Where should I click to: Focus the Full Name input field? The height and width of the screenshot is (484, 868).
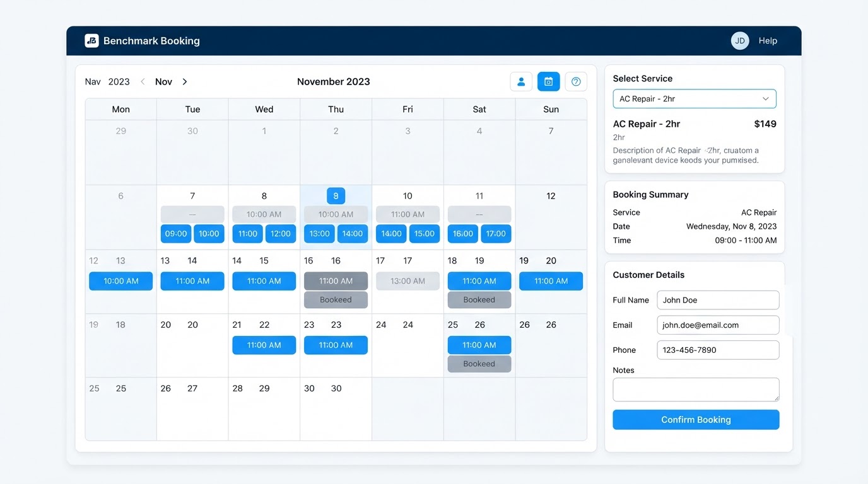point(718,300)
